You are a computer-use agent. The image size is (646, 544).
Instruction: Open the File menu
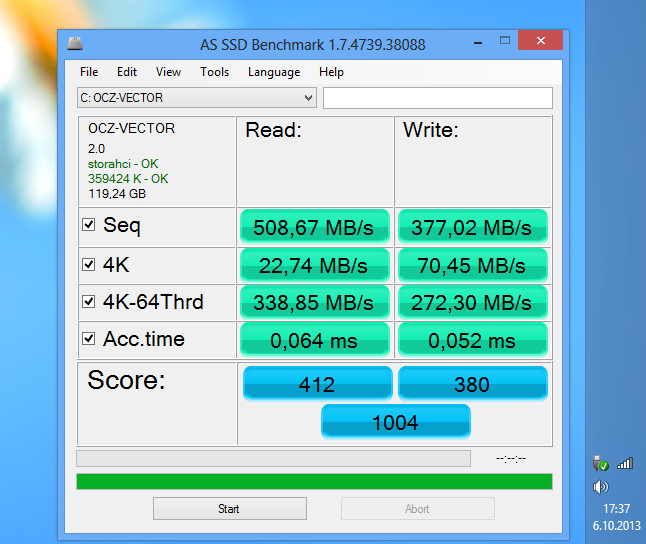coord(89,72)
